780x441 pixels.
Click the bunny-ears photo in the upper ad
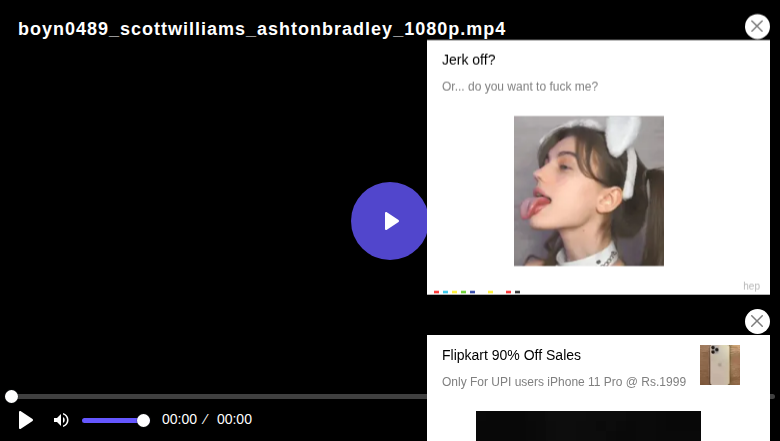[x=588, y=191]
